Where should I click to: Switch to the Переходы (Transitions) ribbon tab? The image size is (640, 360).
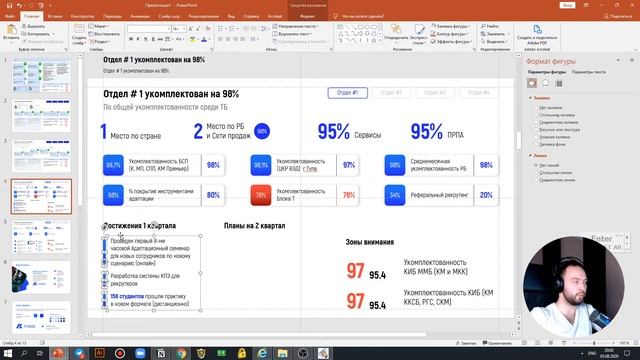(112, 16)
